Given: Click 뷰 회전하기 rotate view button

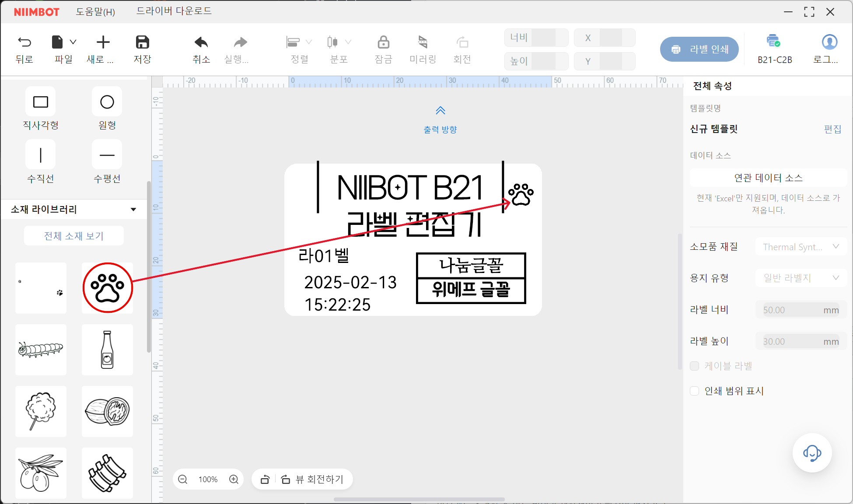Looking at the screenshot, I should pos(313,479).
